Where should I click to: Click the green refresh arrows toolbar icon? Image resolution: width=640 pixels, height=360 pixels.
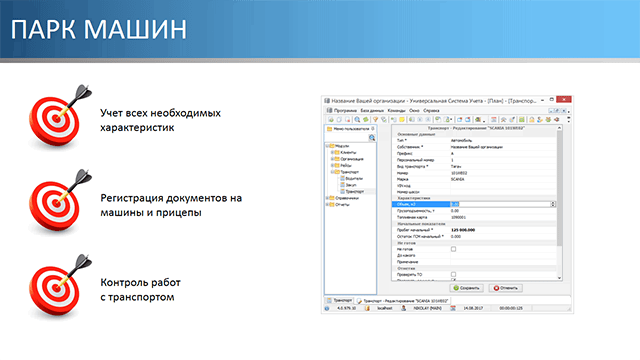[x=366, y=120]
